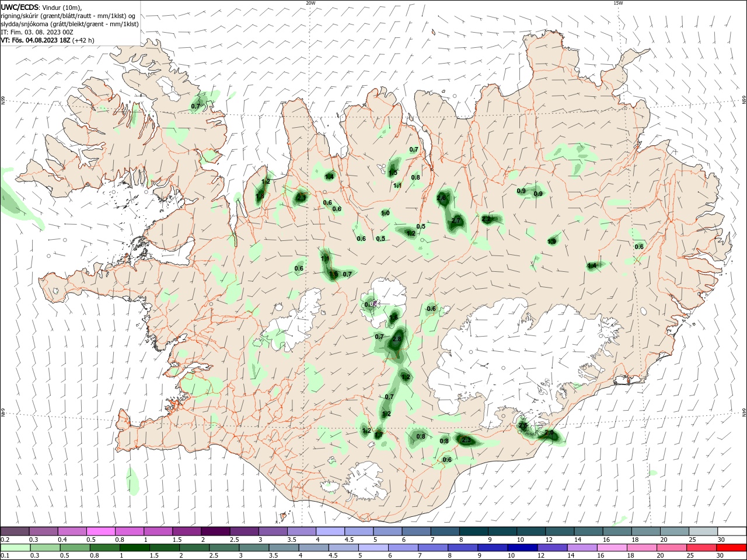Click the 2.2 precipitation value on map
The height and width of the screenshot is (560, 747).
pos(486,219)
